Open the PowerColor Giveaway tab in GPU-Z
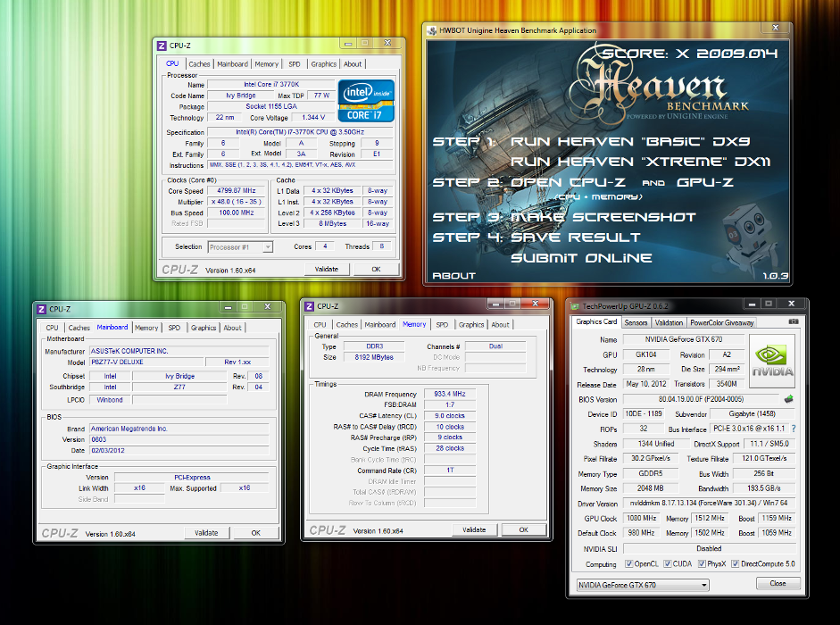840x625 pixels. [x=721, y=322]
